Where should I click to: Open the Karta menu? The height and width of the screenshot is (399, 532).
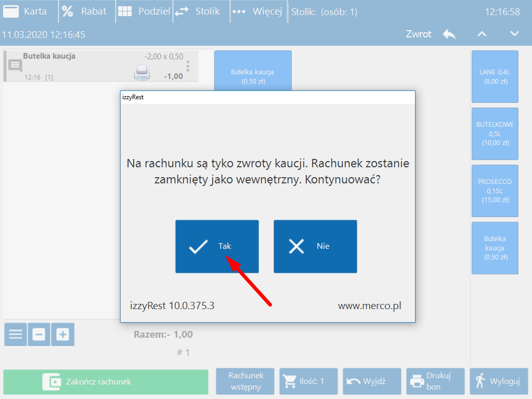coord(26,11)
